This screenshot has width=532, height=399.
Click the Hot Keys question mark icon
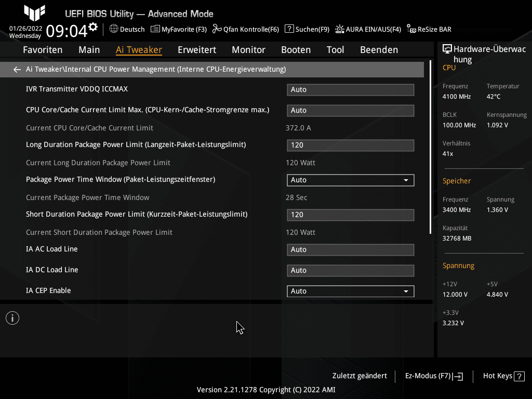519,376
